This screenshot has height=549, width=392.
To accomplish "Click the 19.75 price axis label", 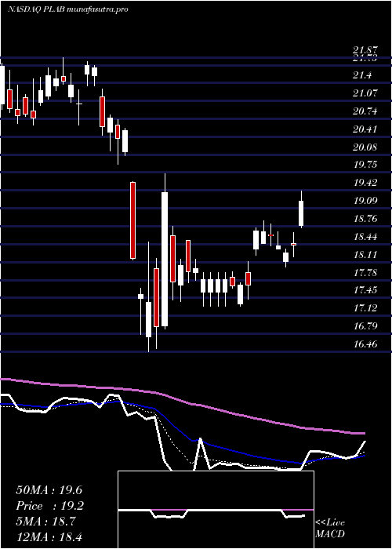I will pos(365,165).
